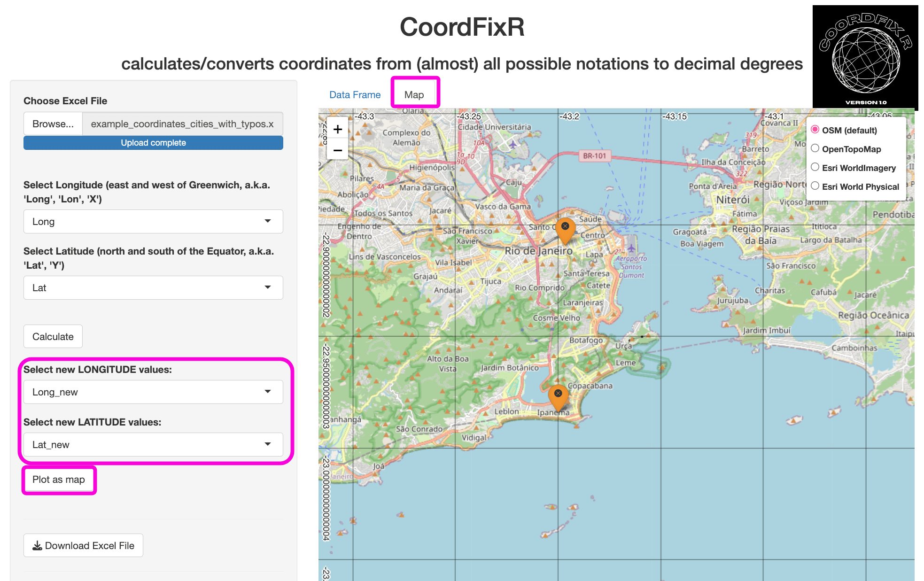Screen dimensions: 924x581
Task: Click the Rio de Janeiro map label
Action: point(538,251)
